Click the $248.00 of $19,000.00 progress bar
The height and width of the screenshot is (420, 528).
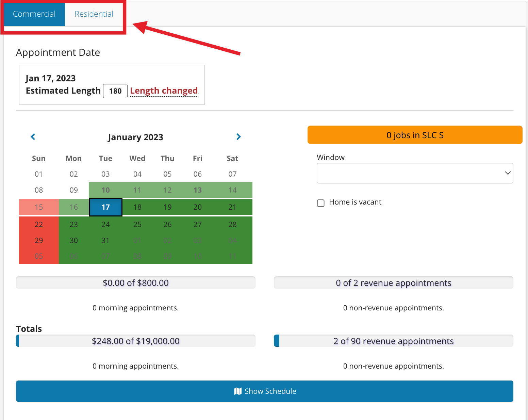click(136, 341)
